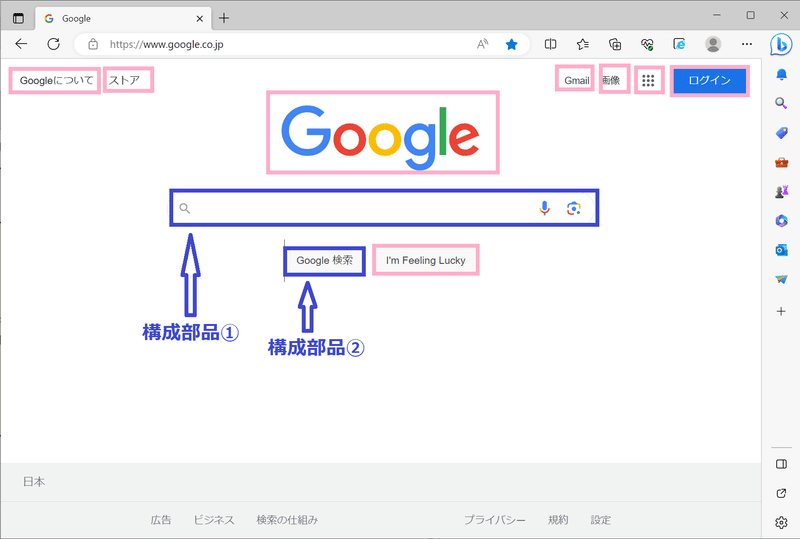
Task: Click the Google 検索 button
Action: 324,260
